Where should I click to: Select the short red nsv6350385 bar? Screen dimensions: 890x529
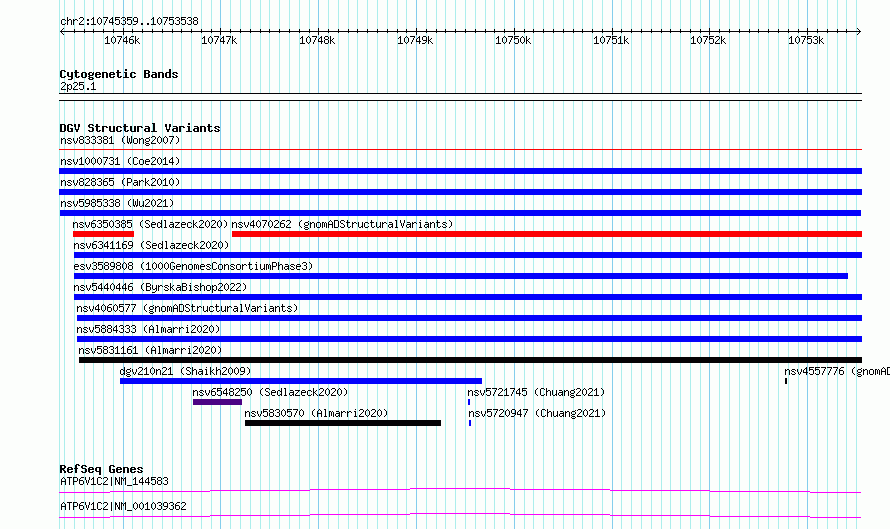[x=103, y=234]
